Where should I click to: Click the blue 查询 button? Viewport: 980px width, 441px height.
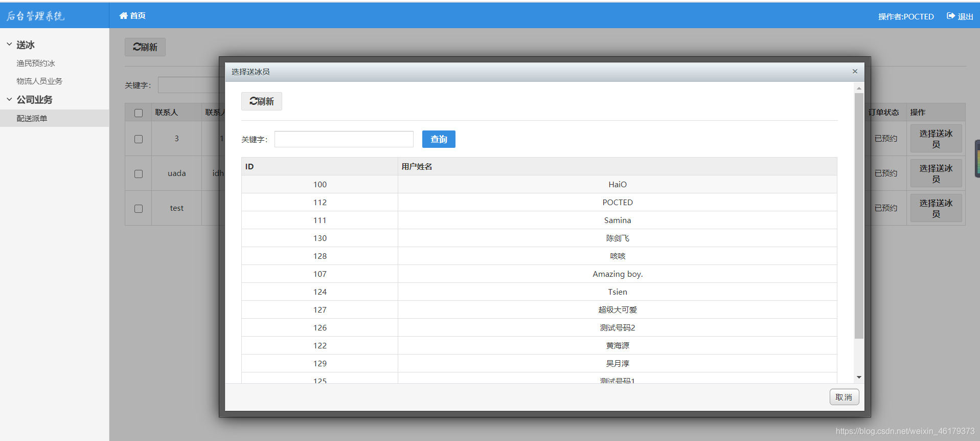point(439,139)
